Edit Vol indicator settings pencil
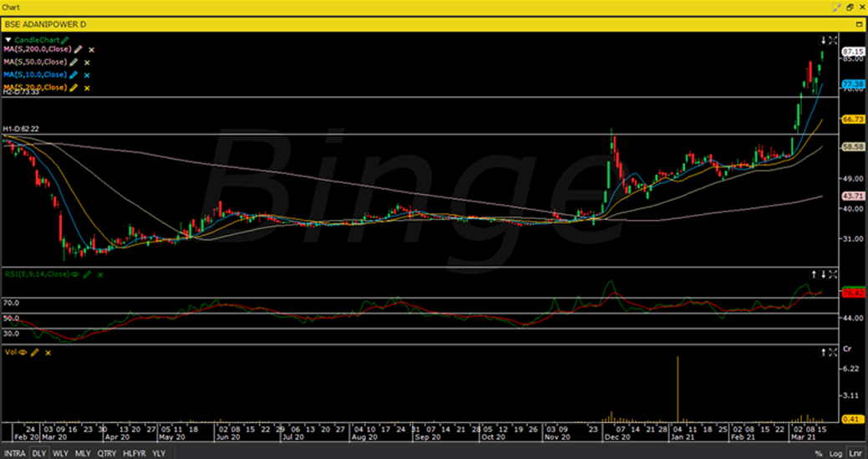Screen dimensions: 868x459 tap(35, 352)
